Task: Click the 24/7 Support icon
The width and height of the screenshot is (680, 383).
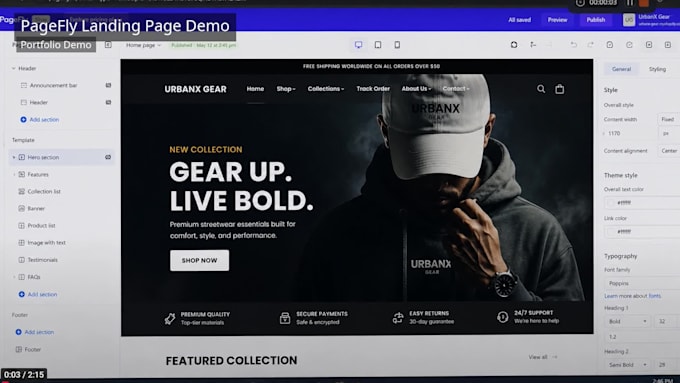Action: tap(503, 317)
